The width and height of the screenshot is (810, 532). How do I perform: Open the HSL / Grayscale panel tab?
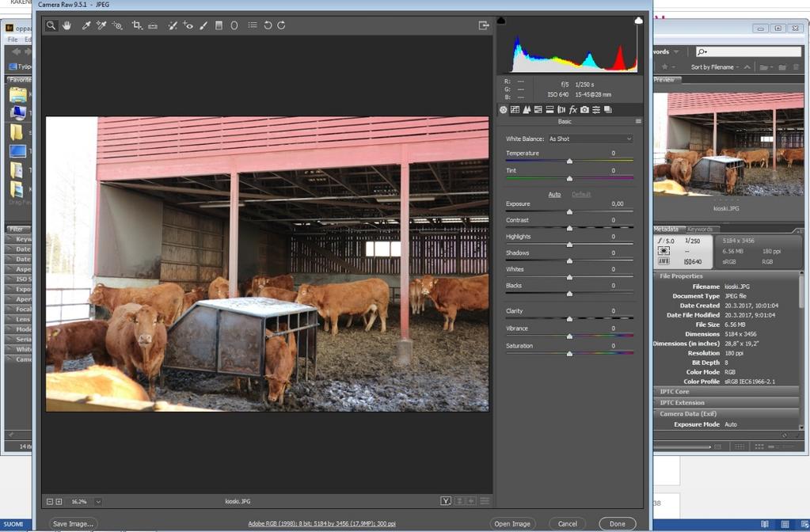tap(538, 109)
